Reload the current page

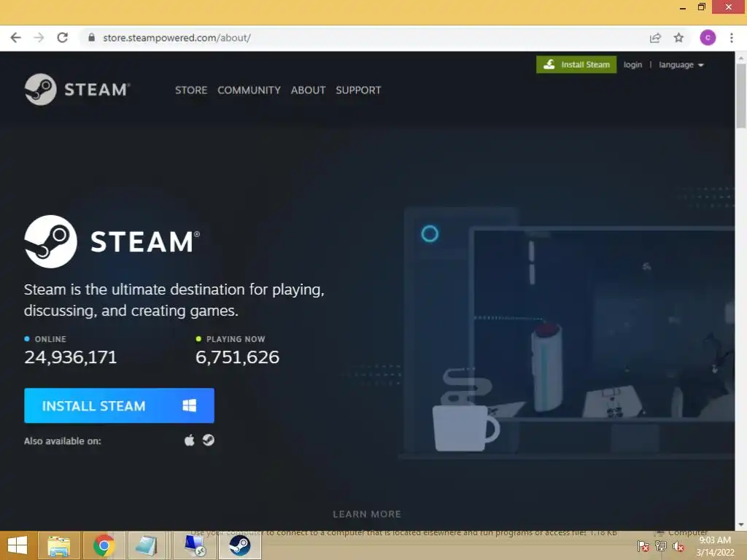[x=63, y=38]
